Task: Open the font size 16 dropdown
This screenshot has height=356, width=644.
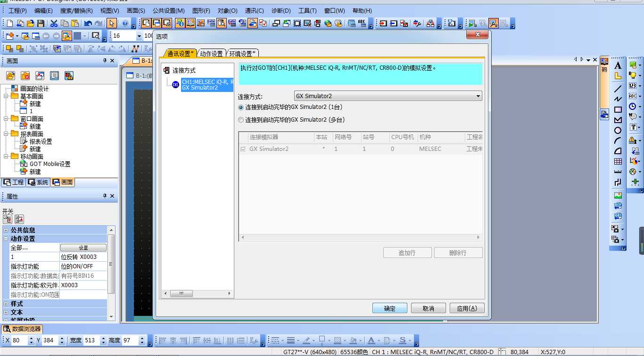Action: pyautogui.click(x=139, y=36)
